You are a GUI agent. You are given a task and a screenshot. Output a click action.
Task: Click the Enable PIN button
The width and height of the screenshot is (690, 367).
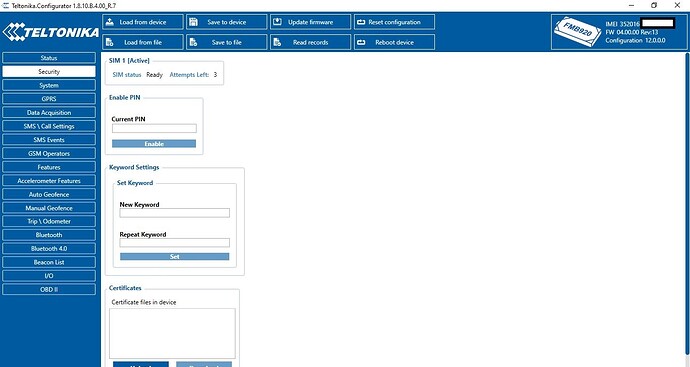pos(154,144)
